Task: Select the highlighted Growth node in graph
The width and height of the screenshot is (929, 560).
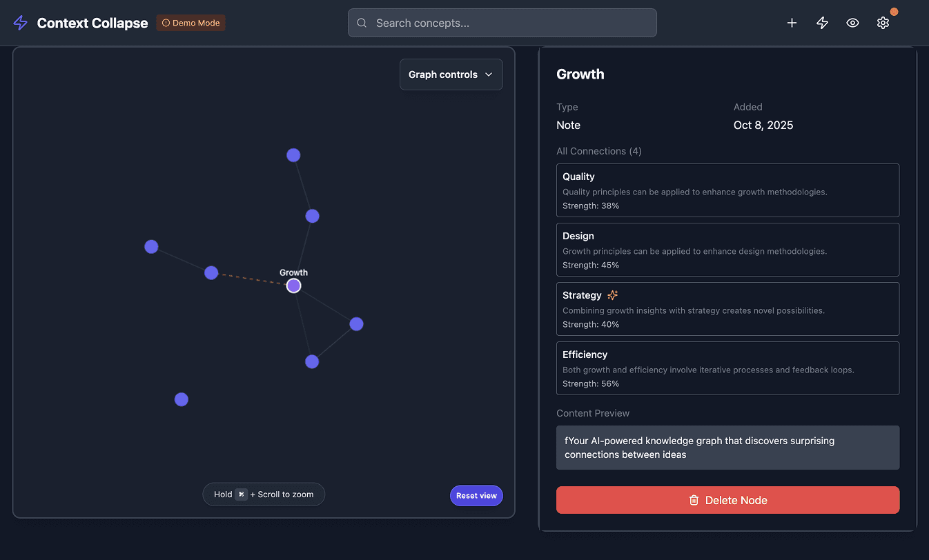Action: pos(294,286)
